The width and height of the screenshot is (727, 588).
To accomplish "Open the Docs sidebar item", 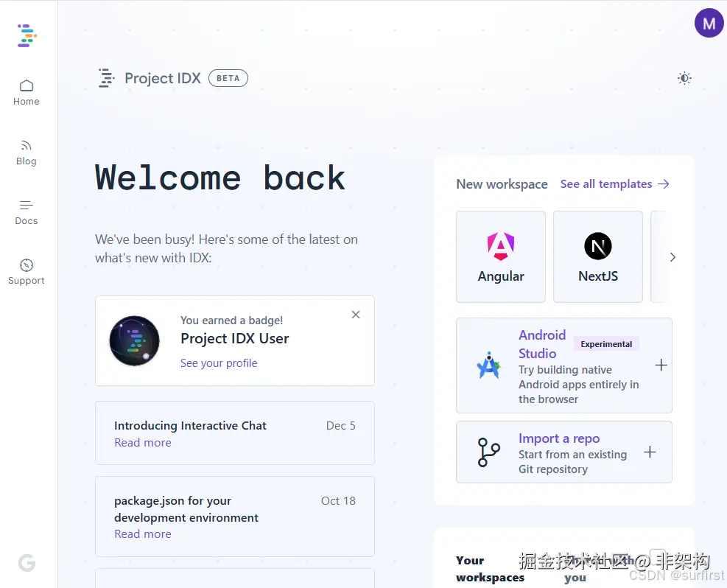I will pos(27,212).
